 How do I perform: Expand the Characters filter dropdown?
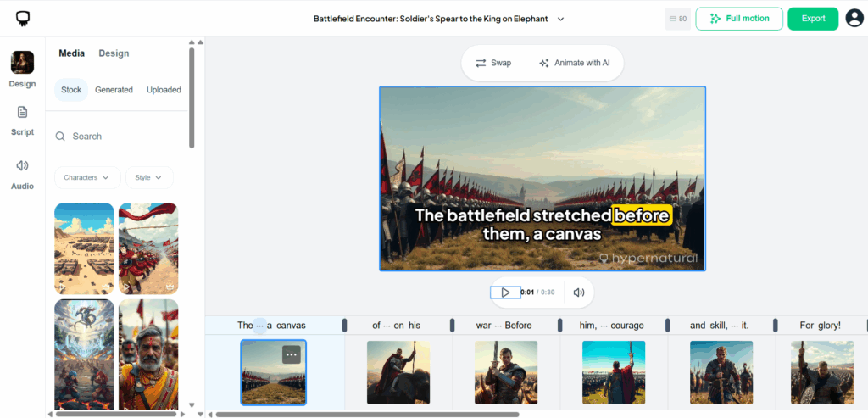click(87, 177)
